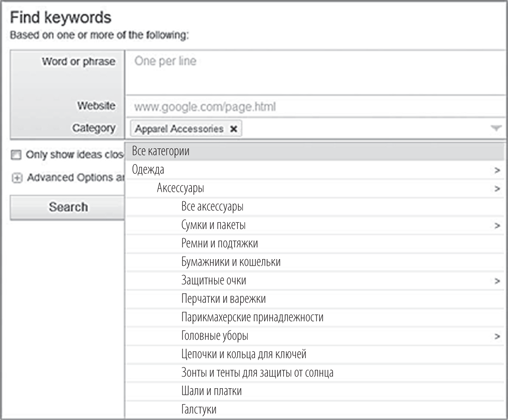Expand the 'Одежда' submenu arrow
Image resolution: width=508 pixels, height=420 pixels.
click(x=497, y=170)
